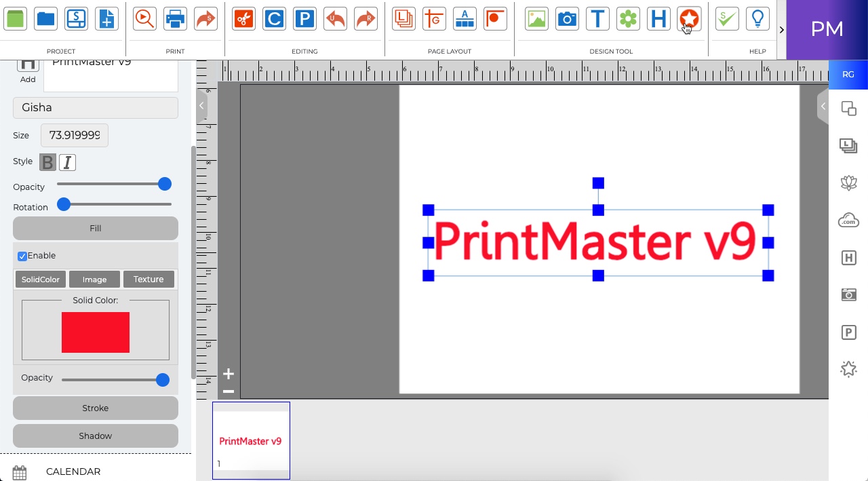Adjust the text Opacity slider
Viewport: 868px width, 481px height.
coord(114,184)
